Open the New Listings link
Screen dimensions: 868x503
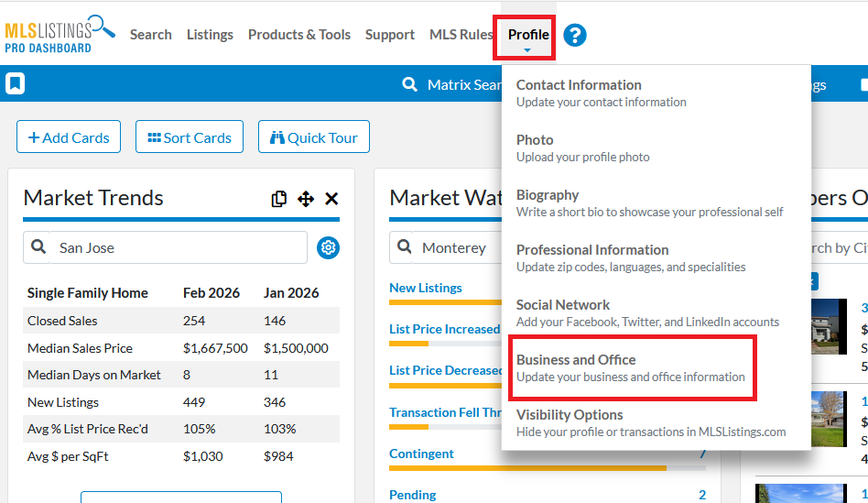click(x=425, y=288)
